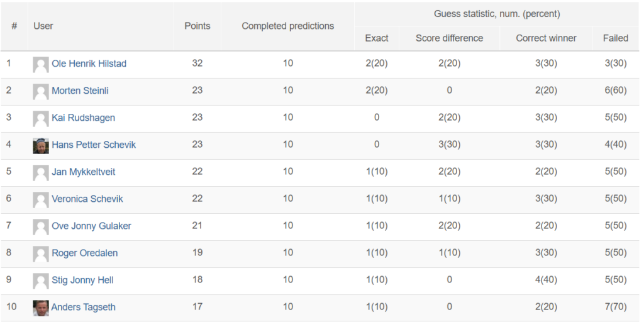Image resolution: width=644 pixels, height=322 pixels.
Task: Click the Correct winner column header
Action: point(546,38)
